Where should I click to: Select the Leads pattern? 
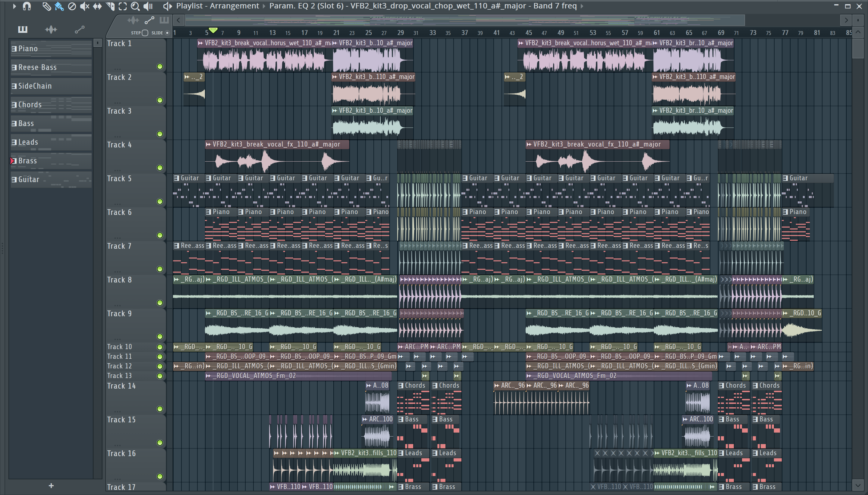point(51,142)
